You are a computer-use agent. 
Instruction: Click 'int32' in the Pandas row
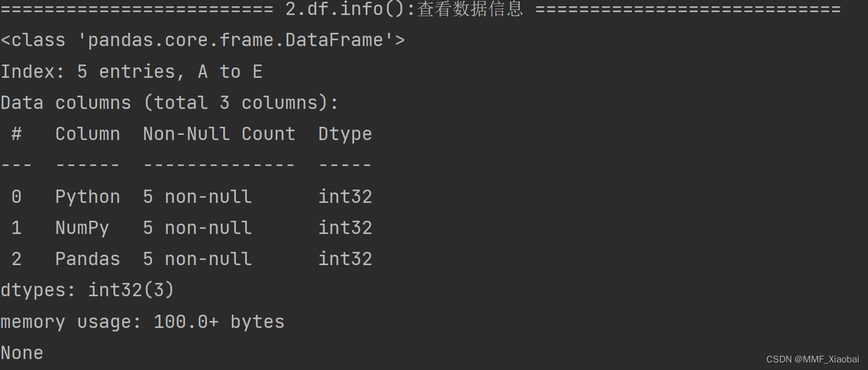[x=345, y=259]
